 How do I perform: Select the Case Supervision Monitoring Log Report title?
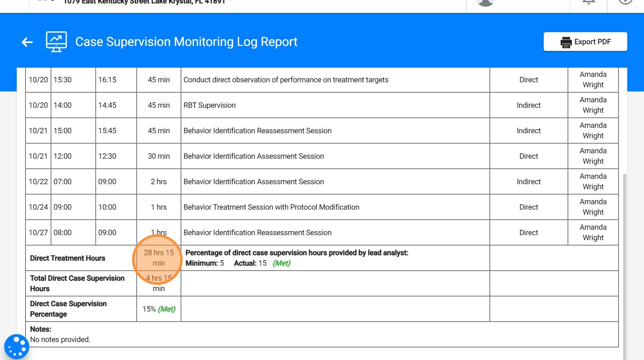point(186,42)
